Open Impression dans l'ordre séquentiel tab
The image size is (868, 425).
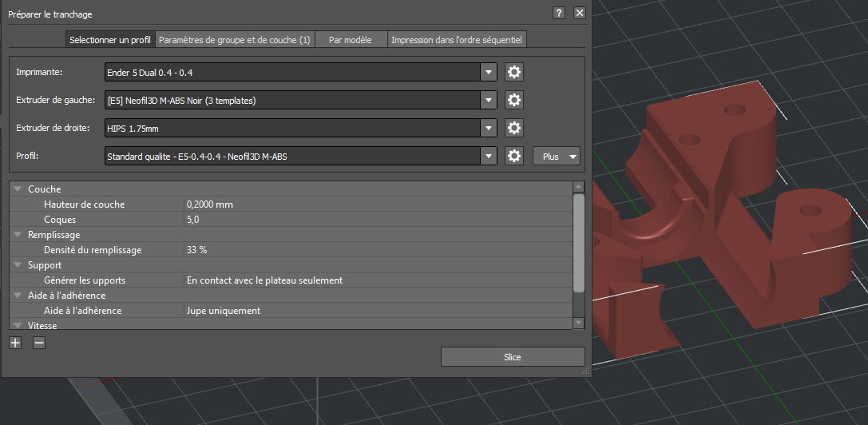[457, 40]
